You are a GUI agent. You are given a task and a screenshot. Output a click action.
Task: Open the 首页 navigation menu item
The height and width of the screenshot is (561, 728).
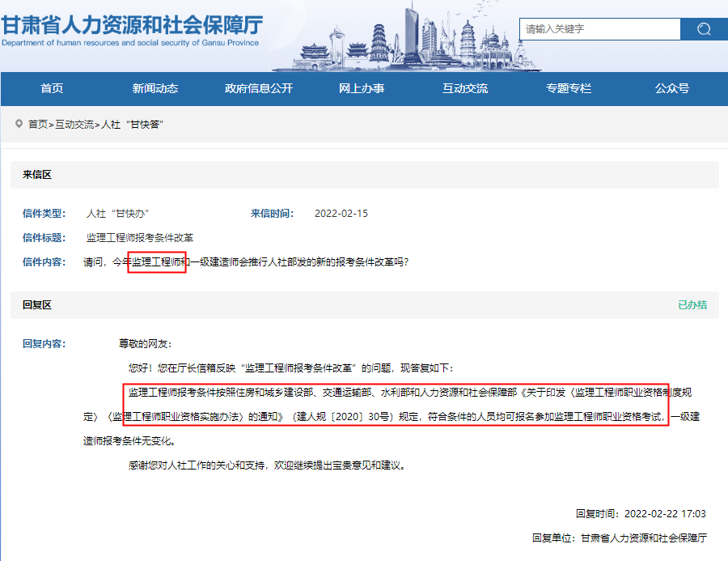coord(52,89)
